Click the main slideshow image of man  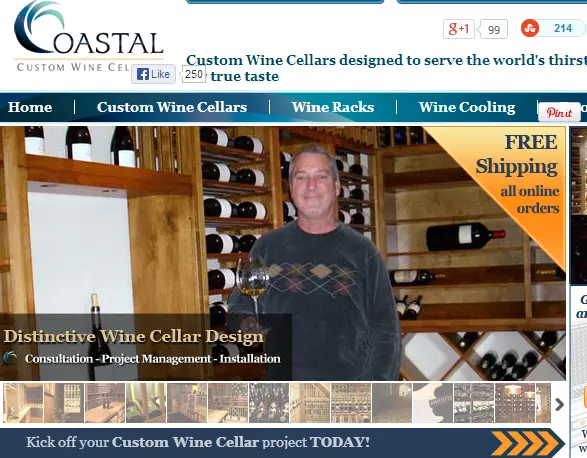coord(283,254)
